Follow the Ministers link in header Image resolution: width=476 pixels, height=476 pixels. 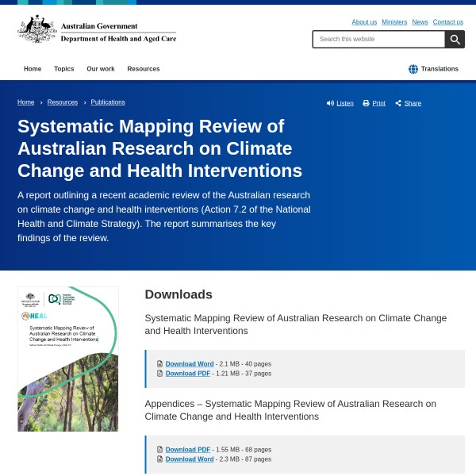(394, 22)
